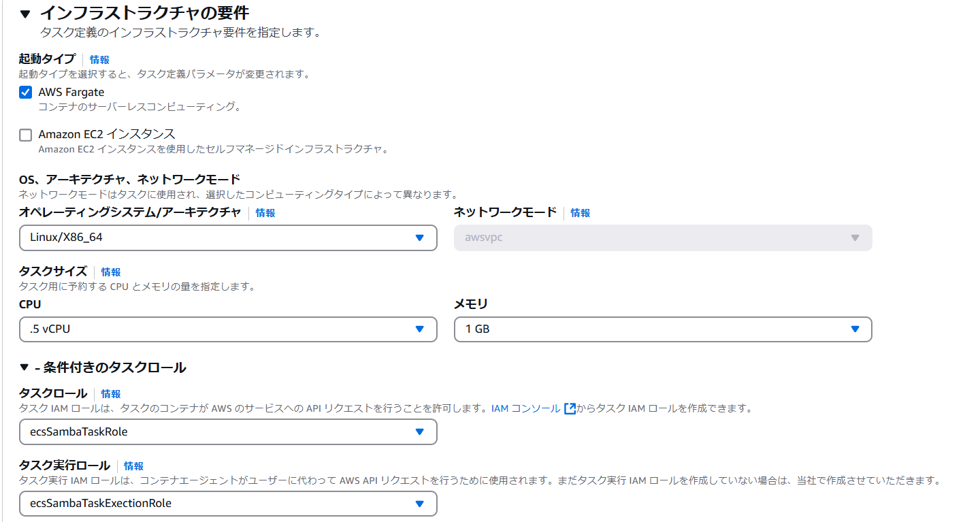Click the Amazon EC2 インスタンス label text
Screen dimensions: 980x522
coord(107,135)
